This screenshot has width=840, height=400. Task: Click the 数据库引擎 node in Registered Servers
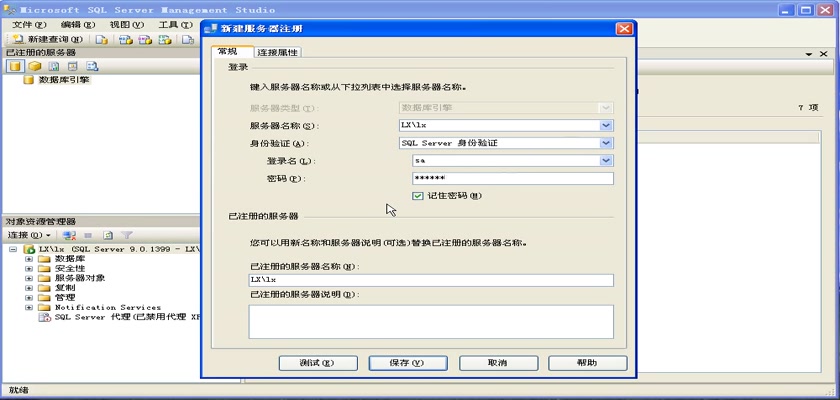pyautogui.click(x=64, y=80)
